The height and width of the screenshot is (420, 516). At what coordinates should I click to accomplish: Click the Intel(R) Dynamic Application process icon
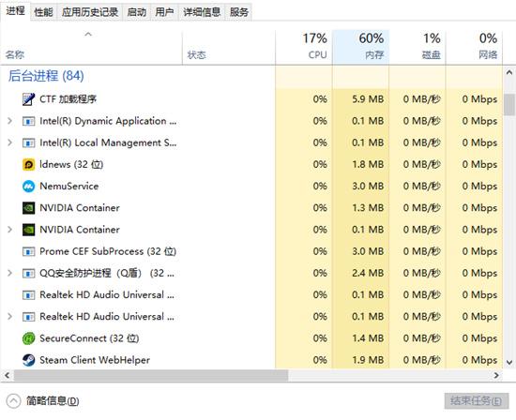(x=28, y=121)
